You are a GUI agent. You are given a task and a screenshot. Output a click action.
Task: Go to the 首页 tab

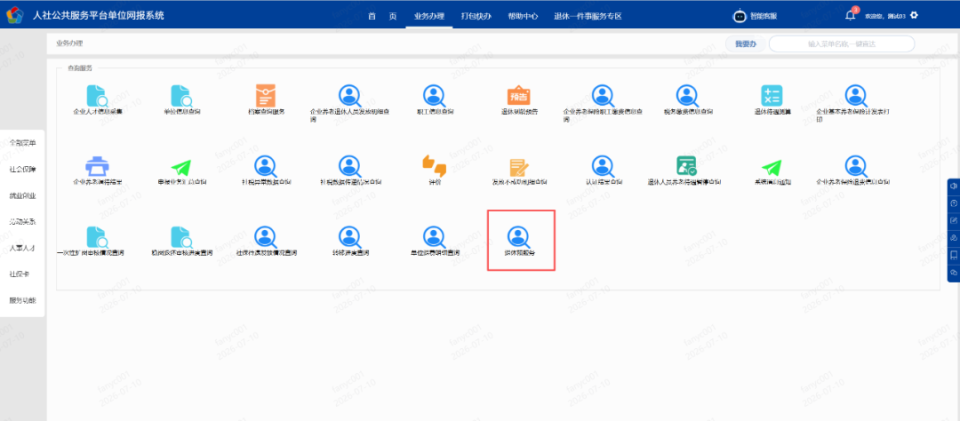[x=382, y=17]
